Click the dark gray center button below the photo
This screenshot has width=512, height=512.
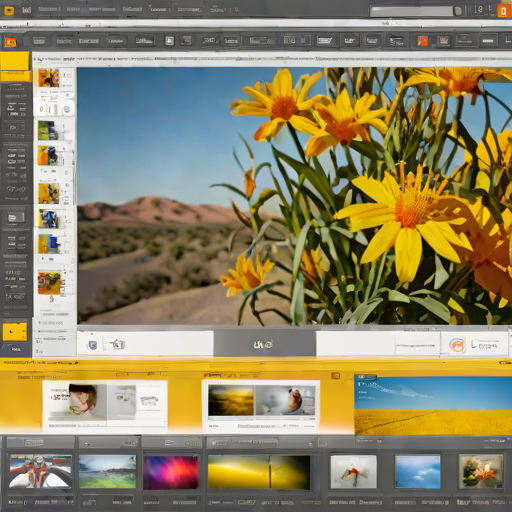(264, 344)
